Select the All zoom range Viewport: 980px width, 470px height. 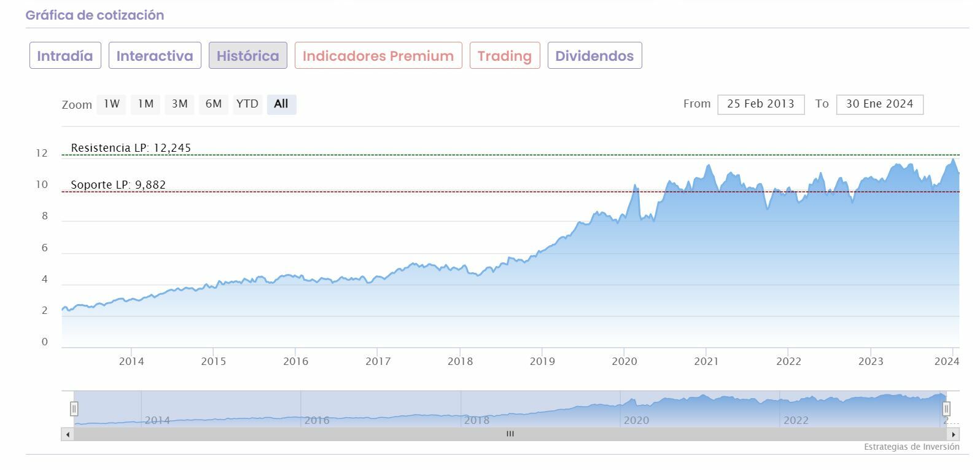coord(281,104)
